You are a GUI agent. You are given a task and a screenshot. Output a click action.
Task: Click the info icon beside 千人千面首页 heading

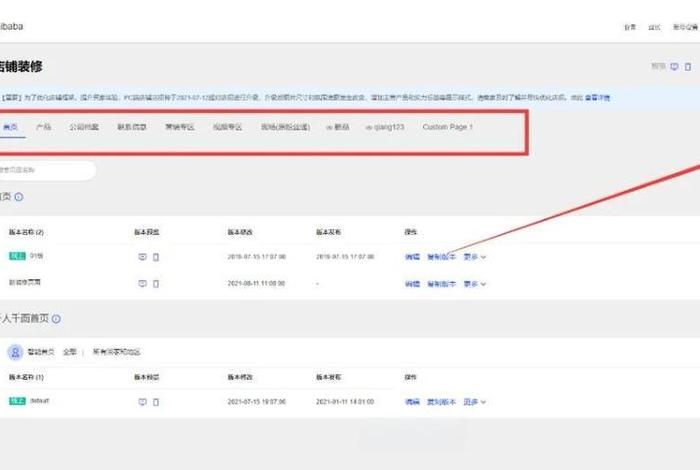click(x=56, y=319)
